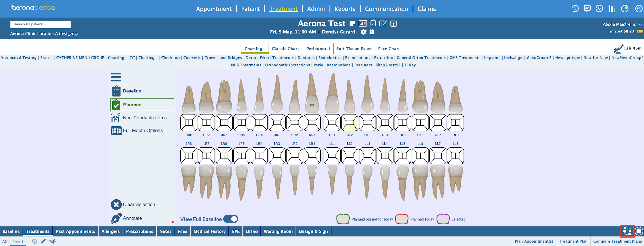Click the edit pencil-square icon in patient header
The width and height of the screenshot is (644, 246).
click(x=383, y=23)
